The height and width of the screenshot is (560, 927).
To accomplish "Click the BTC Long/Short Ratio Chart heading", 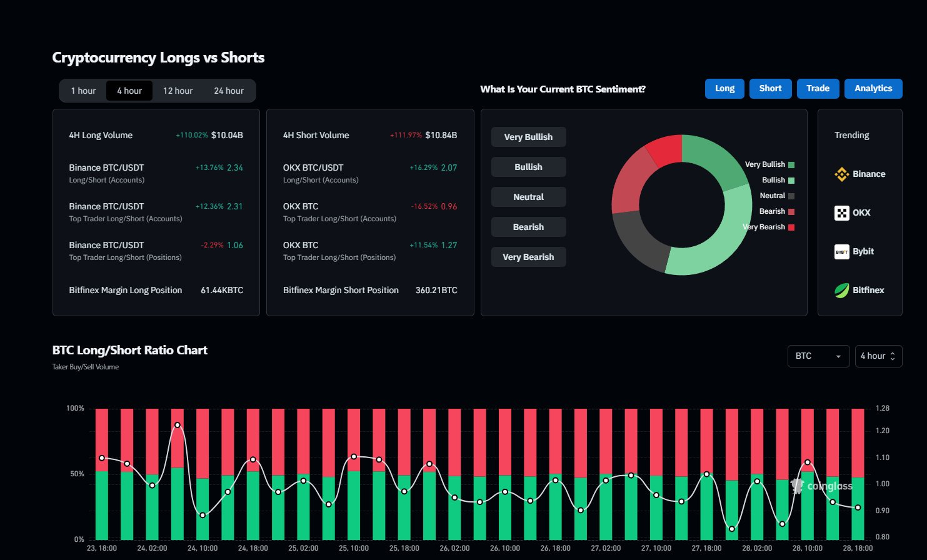I will (x=130, y=351).
